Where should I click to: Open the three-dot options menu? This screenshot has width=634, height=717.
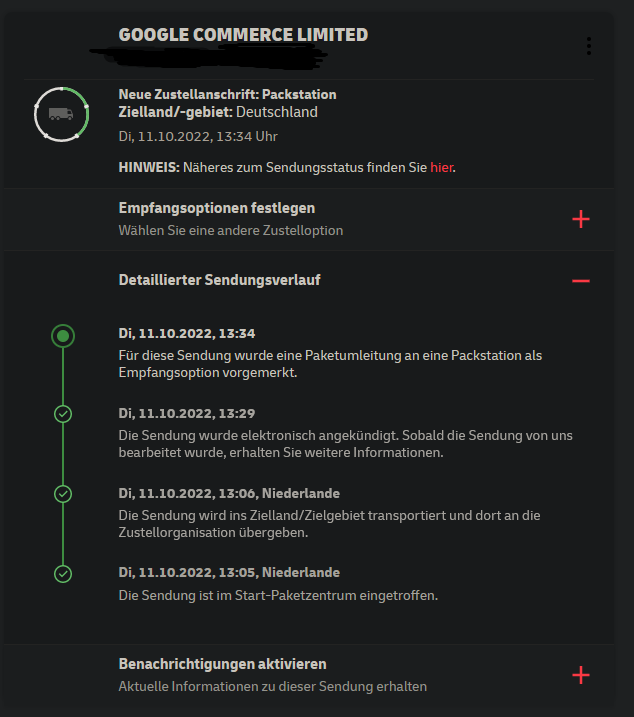[x=589, y=46]
